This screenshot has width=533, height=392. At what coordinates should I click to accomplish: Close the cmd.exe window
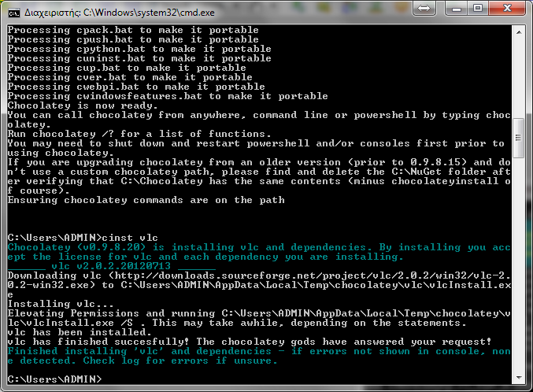click(507, 8)
